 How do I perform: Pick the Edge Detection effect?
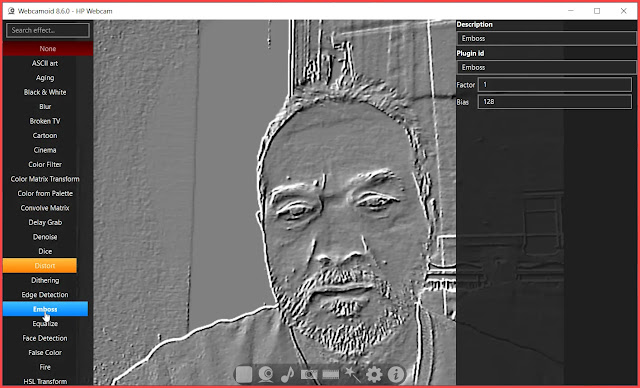point(45,295)
